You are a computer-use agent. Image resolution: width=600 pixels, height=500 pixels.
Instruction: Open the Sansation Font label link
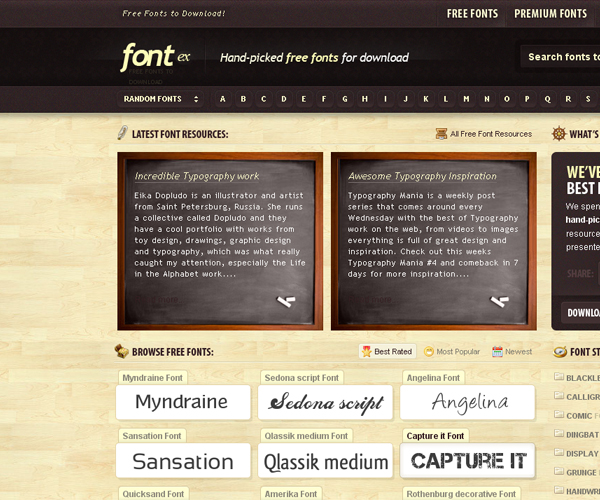coord(152,436)
